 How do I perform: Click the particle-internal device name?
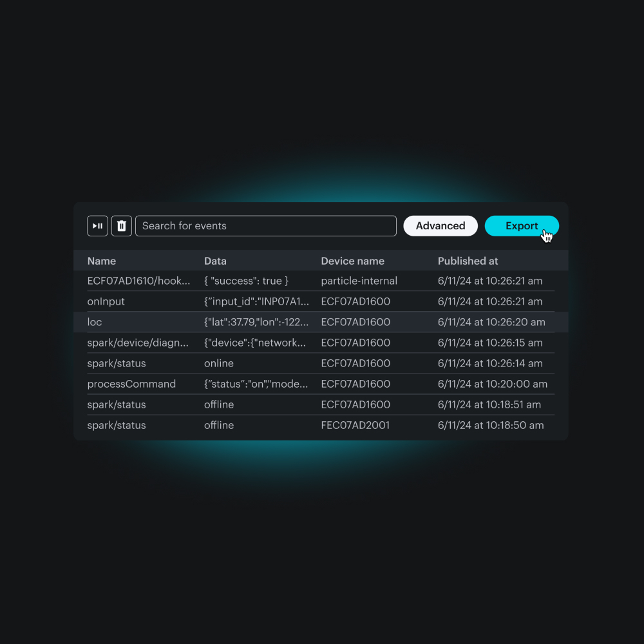(359, 281)
